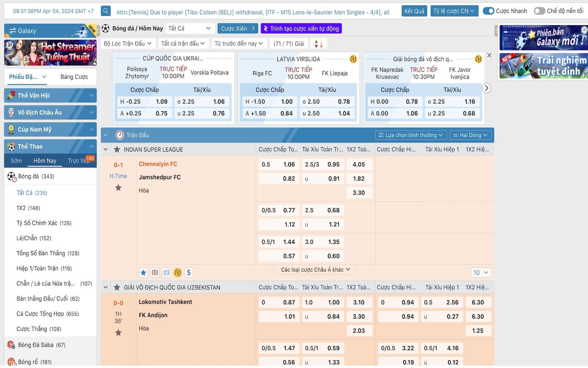Image resolution: width=588 pixels, height=368 pixels.
Task: Open the Từ trước đến nay dropdown
Action: point(239,43)
